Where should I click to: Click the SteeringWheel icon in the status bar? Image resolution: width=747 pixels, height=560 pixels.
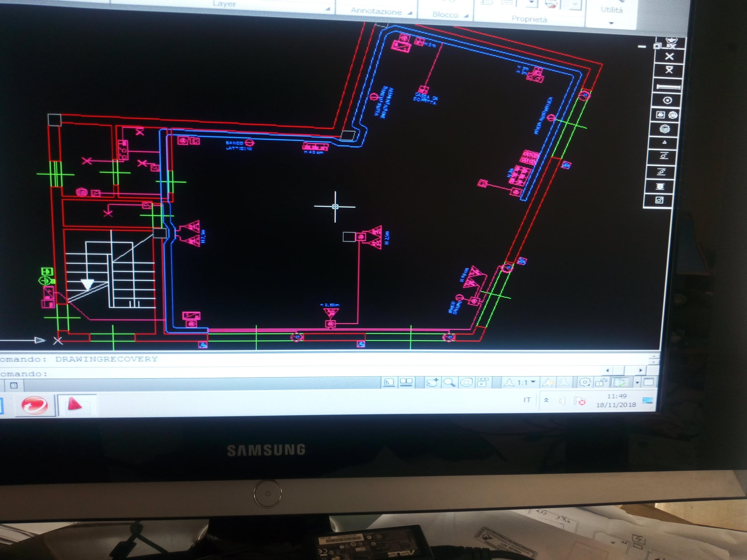(x=466, y=382)
